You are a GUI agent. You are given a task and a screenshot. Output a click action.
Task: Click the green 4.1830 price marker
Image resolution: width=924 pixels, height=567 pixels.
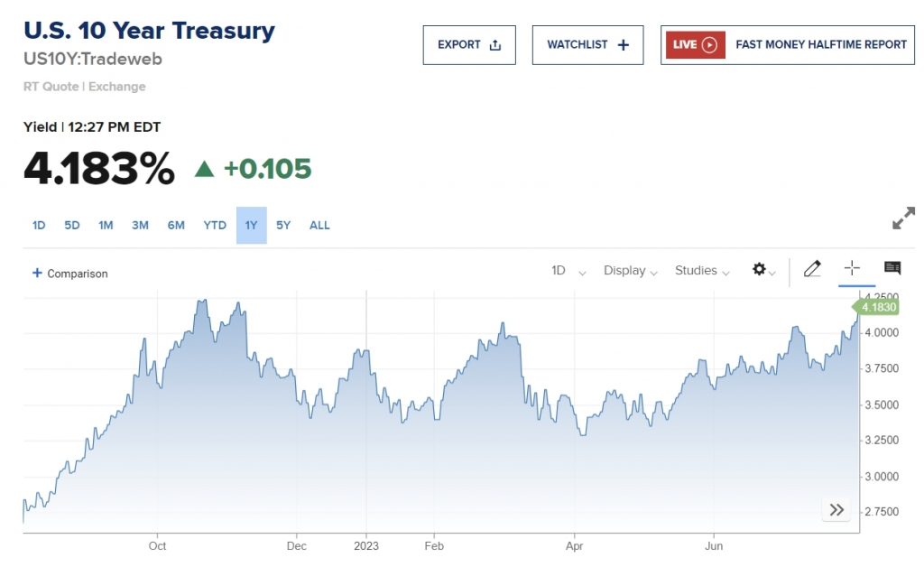pyautogui.click(x=878, y=308)
